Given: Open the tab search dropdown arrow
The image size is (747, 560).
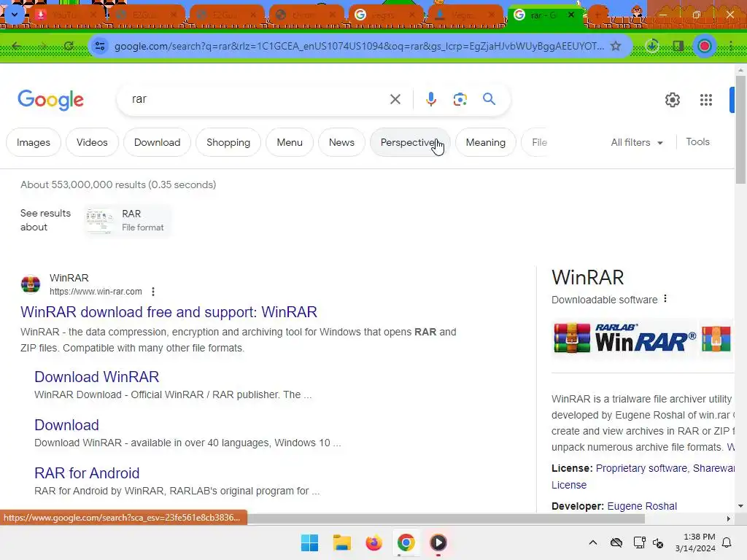Looking at the screenshot, I should coord(15,15).
